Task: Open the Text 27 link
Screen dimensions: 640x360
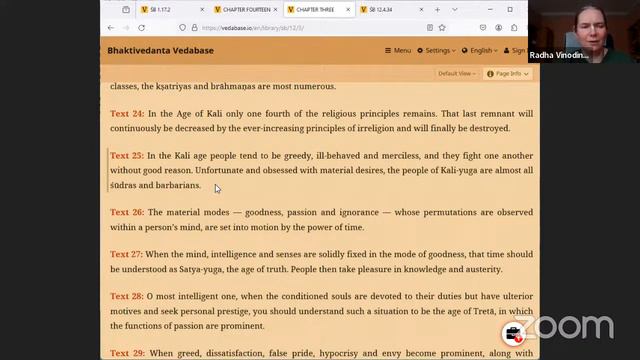Action: [126, 254]
